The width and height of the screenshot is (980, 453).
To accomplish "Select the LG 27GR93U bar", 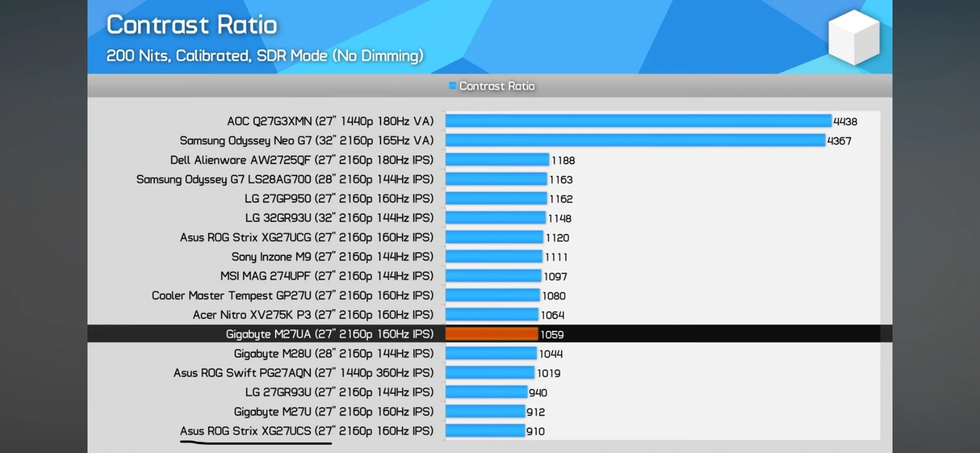I will (487, 392).
